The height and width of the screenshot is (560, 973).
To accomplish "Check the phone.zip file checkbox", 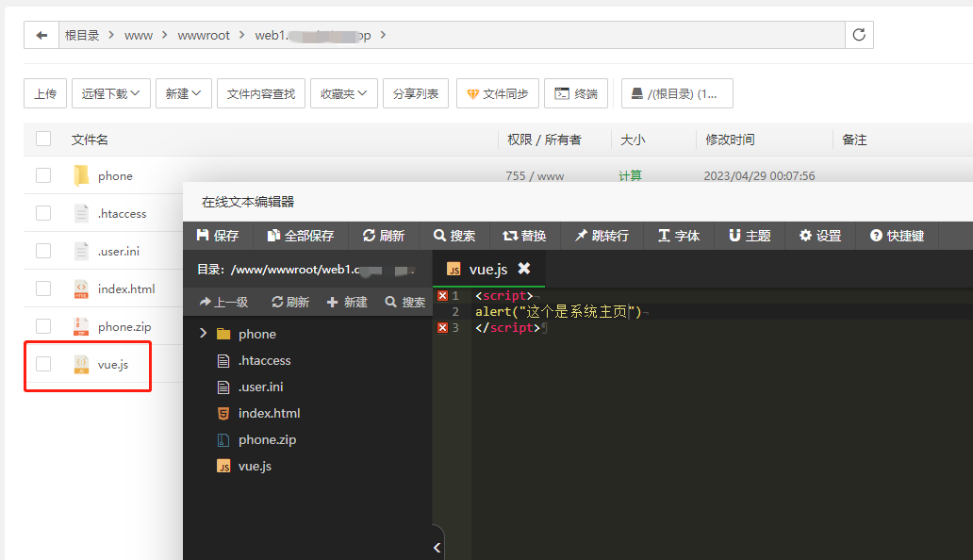I will click(x=43, y=326).
